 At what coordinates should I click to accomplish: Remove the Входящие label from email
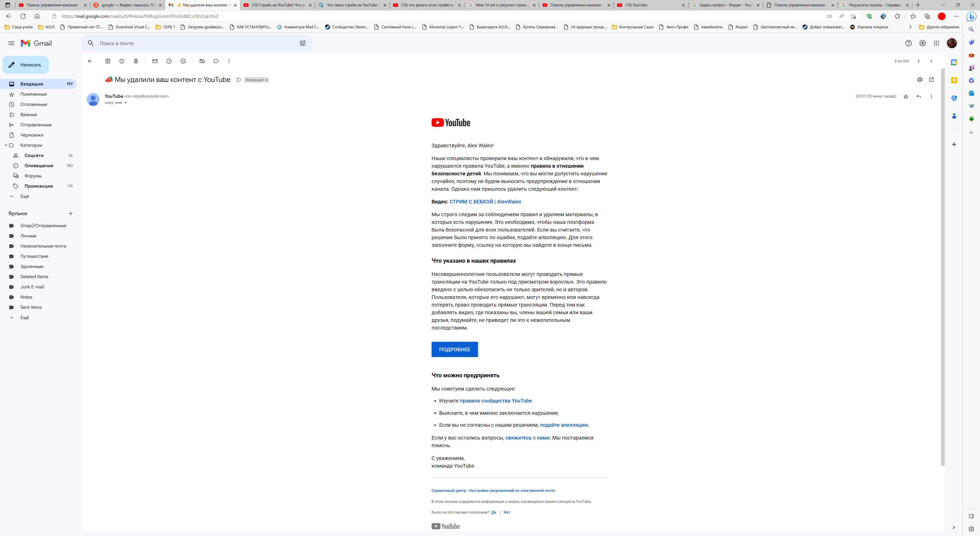click(x=266, y=80)
